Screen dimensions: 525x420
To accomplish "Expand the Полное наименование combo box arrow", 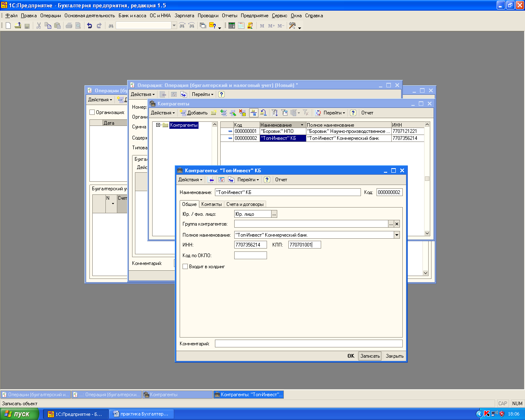I will tap(397, 235).
